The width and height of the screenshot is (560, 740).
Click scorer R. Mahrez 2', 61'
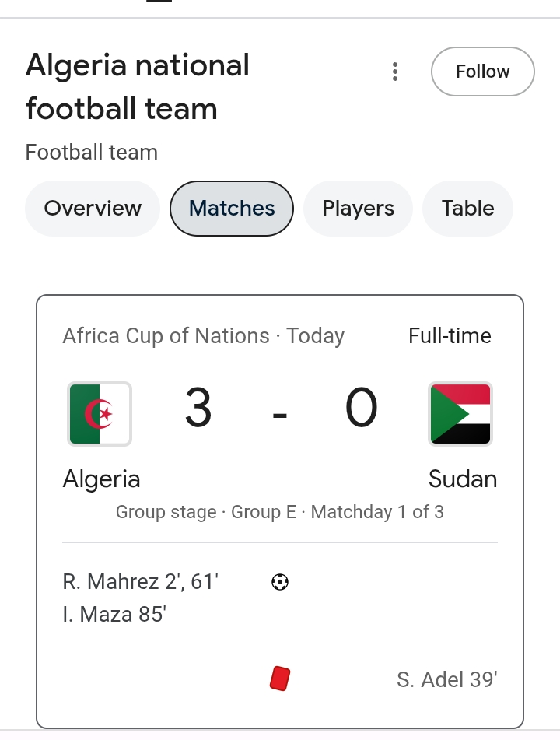click(x=140, y=581)
